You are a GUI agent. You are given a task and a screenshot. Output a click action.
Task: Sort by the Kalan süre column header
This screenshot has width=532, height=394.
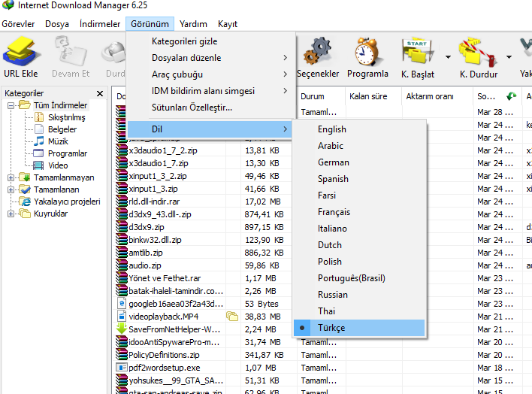[x=373, y=96]
